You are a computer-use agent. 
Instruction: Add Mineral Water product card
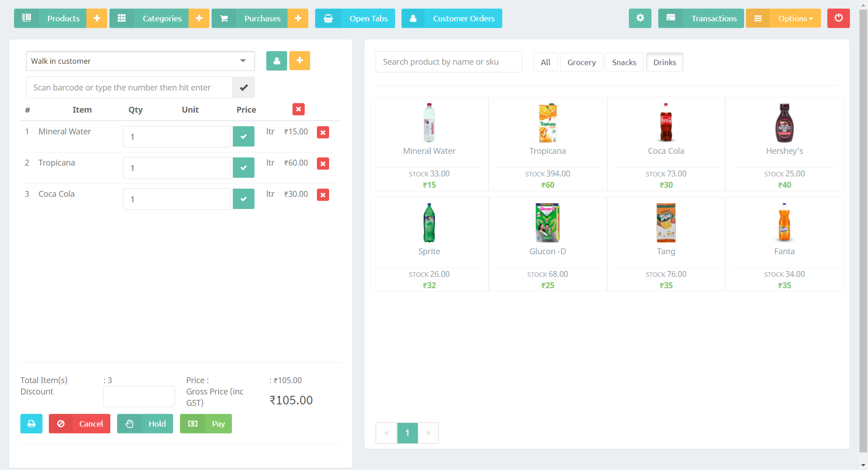[429, 144]
